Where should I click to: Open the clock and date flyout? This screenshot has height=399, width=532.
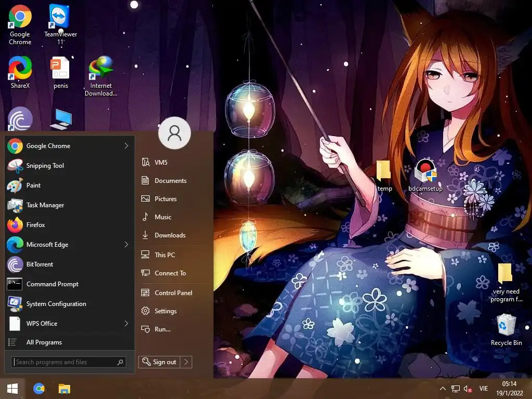[510, 389]
